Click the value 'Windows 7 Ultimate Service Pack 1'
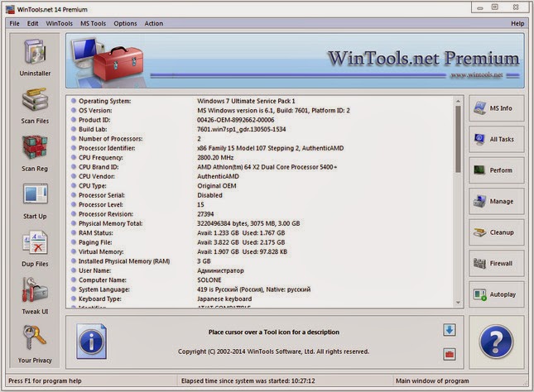Image resolution: width=534 pixels, height=392 pixels. pos(246,101)
